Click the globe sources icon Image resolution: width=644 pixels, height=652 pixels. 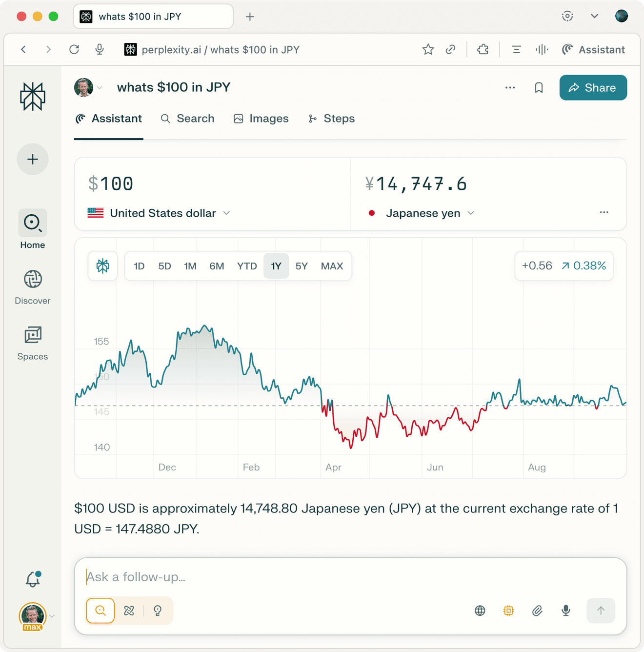point(480,611)
